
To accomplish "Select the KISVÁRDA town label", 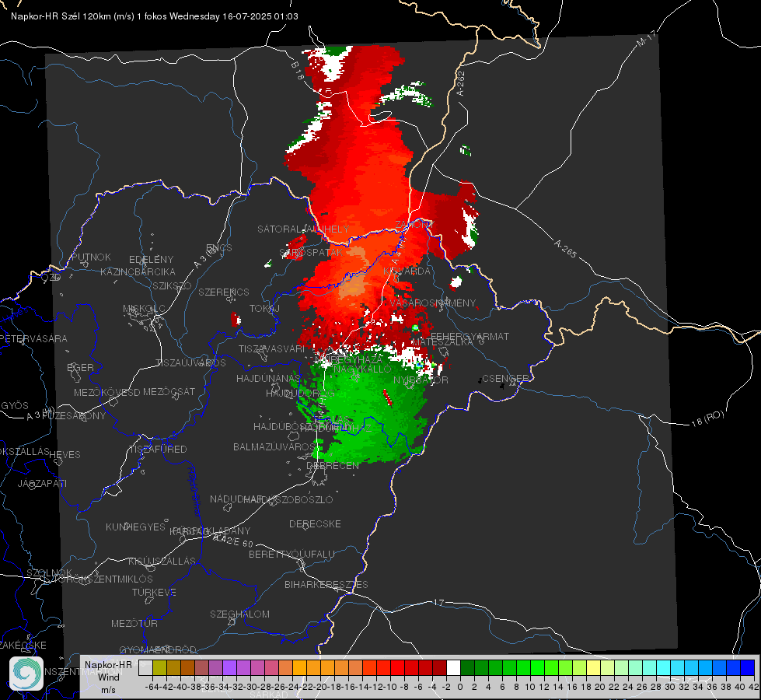I will point(407,271).
